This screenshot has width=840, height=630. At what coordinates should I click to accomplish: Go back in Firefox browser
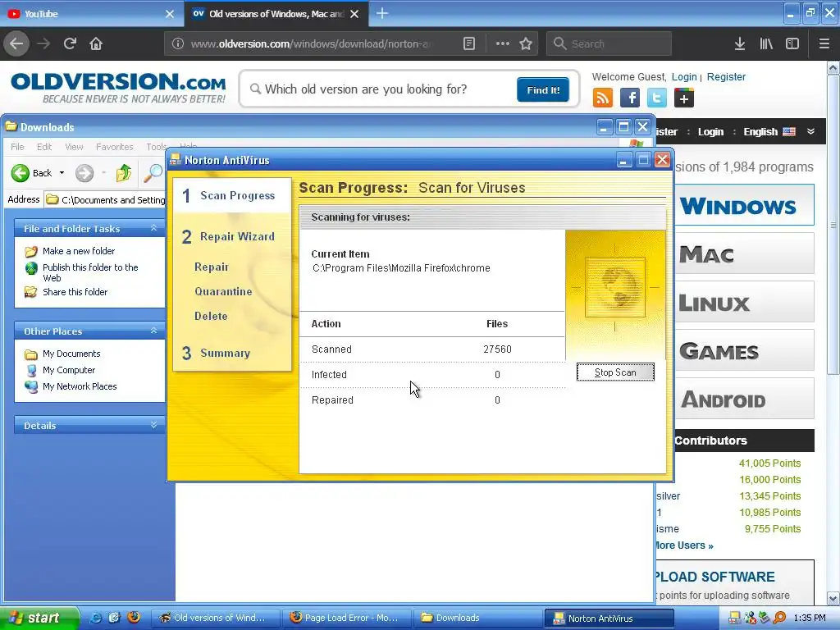(16, 43)
